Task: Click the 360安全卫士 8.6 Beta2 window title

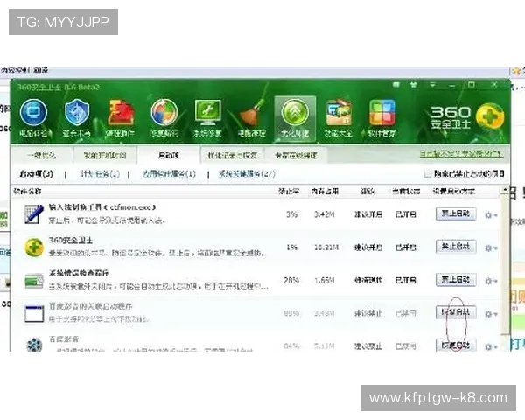Action: 59,87
